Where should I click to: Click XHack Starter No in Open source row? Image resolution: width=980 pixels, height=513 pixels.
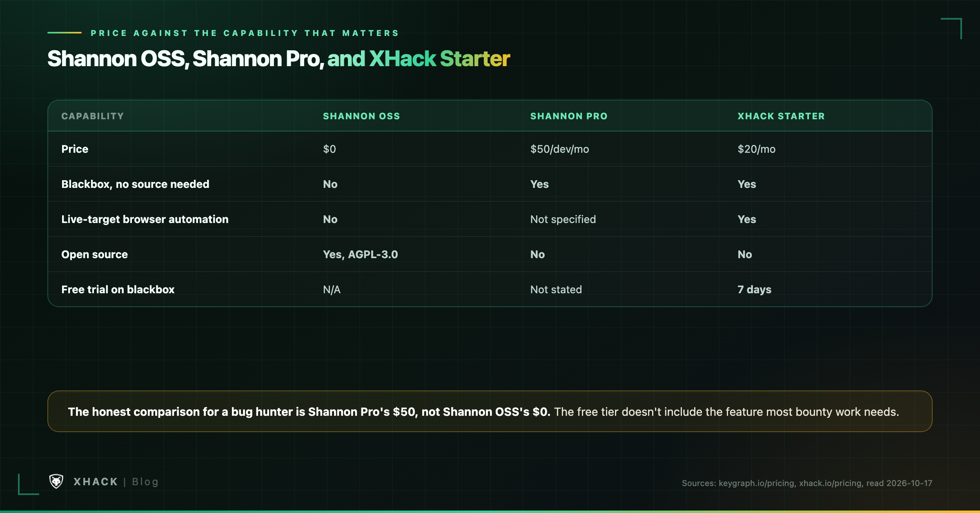[745, 254]
